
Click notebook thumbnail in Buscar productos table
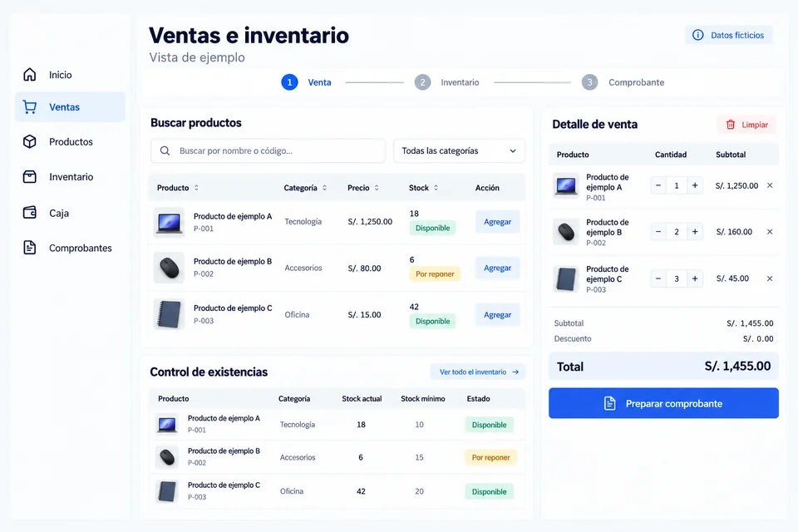pos(169,314)
